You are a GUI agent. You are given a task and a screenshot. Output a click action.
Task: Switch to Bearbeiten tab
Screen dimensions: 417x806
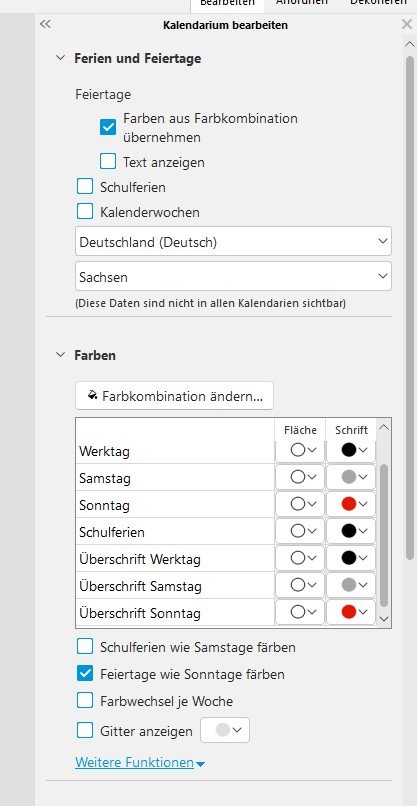227,3
